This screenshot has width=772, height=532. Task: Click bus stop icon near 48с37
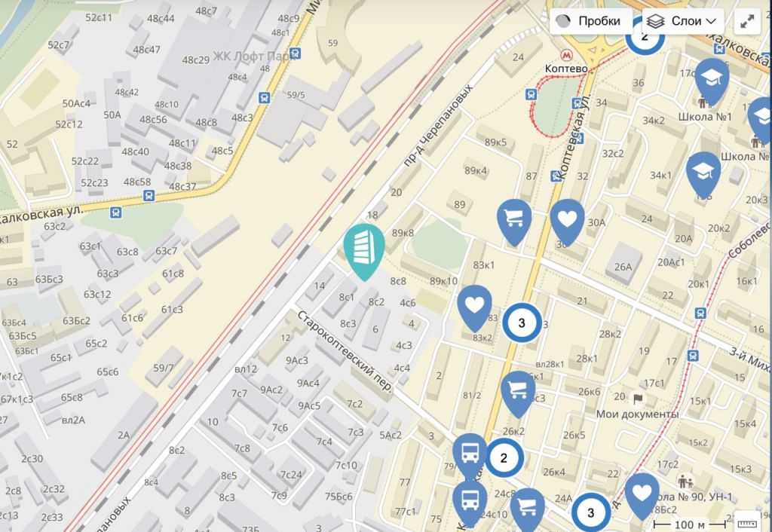pyautogui.click(x=149, y=197)
